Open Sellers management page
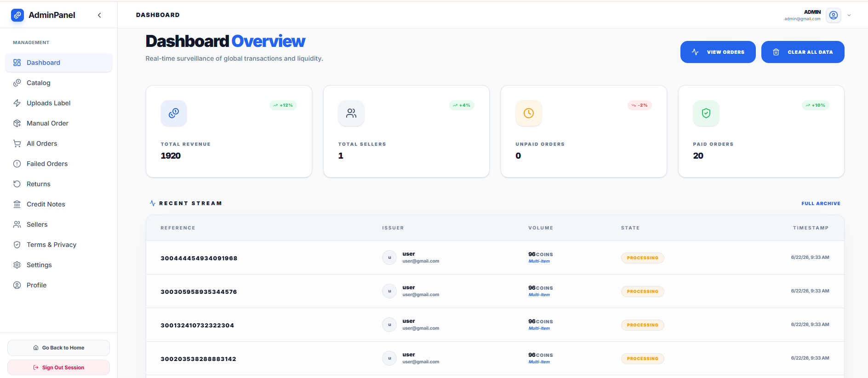 point(58,224)
